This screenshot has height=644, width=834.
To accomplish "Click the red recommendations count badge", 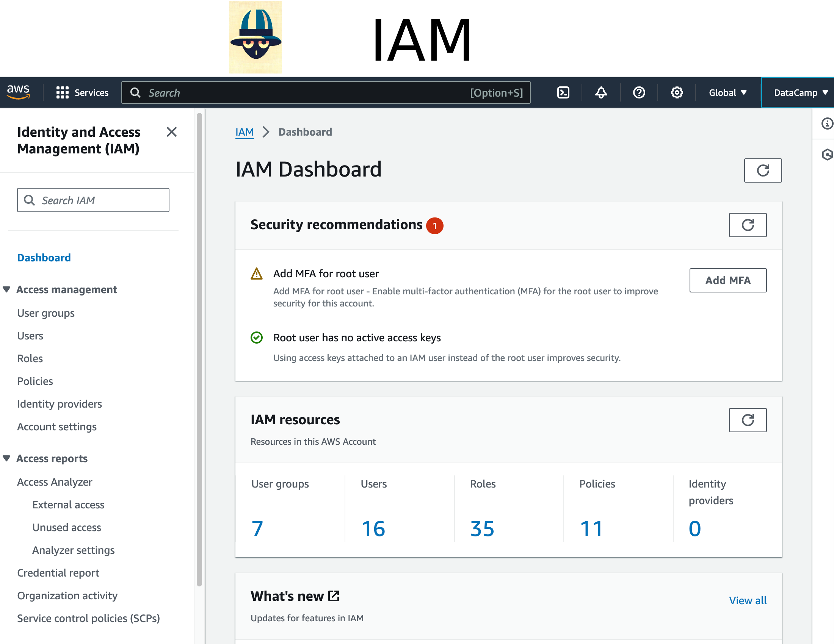I will click(x=434, y=225).
